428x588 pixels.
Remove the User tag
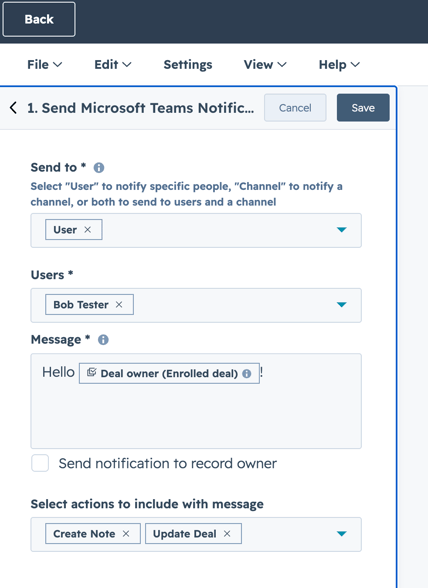click(87, 230)
